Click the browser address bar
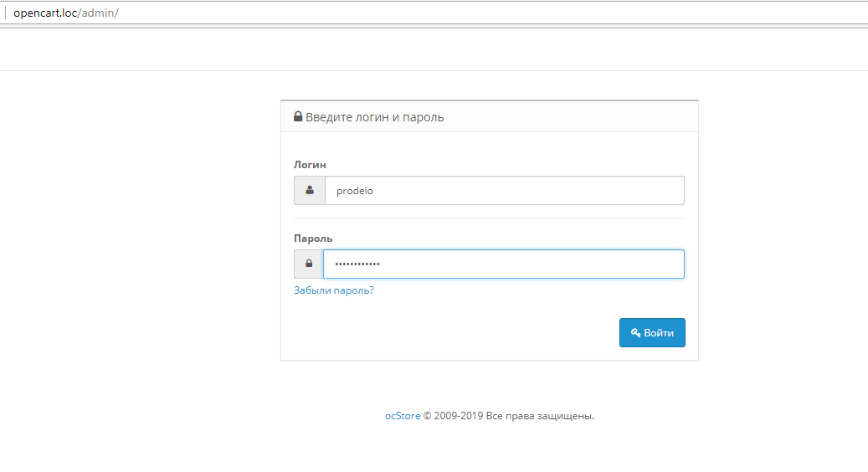 pos(419,13)
